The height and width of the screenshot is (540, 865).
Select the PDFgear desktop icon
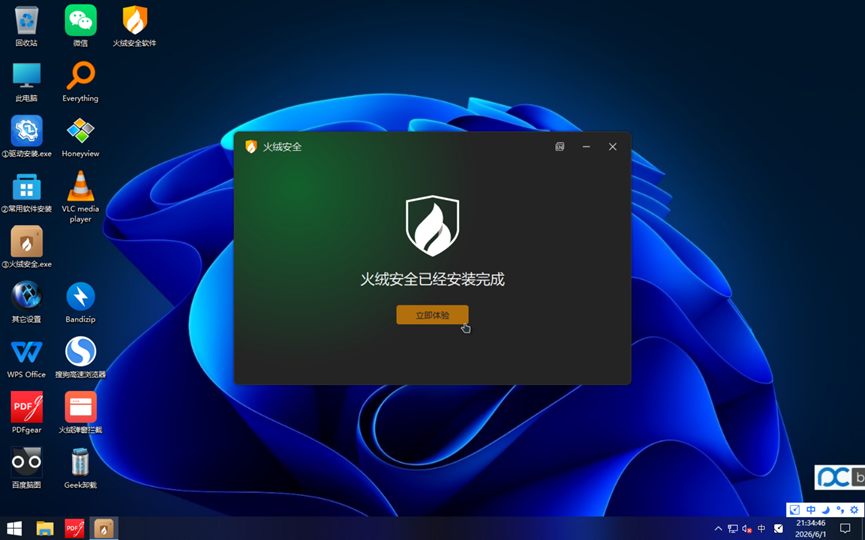click(x=26, y=413)
